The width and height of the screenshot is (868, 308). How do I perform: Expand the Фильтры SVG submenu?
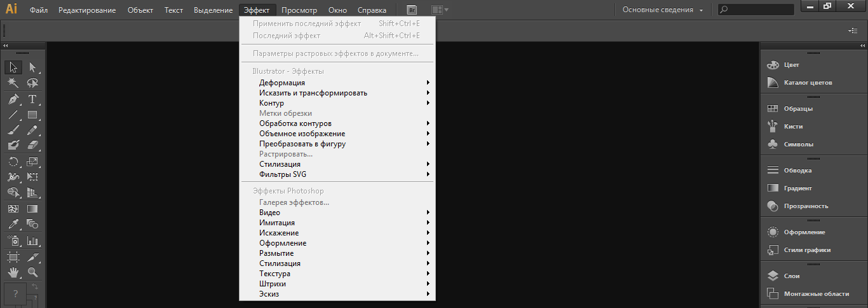pyautogui.click(x=337, y=174)
